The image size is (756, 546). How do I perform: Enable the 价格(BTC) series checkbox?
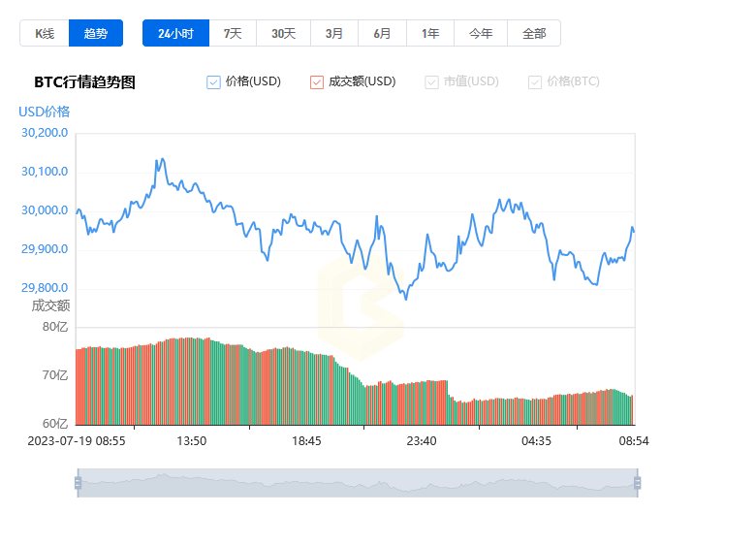click(535, 82)
